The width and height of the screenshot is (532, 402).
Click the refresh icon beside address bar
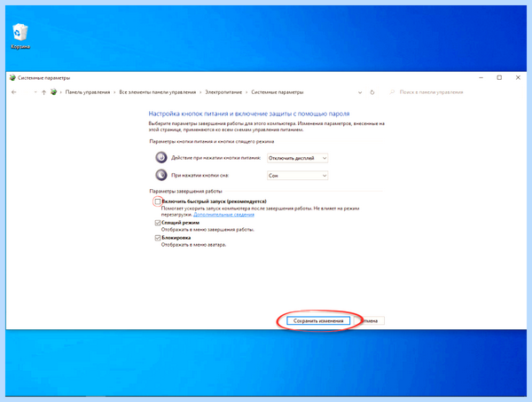click(x=372, y=92)
